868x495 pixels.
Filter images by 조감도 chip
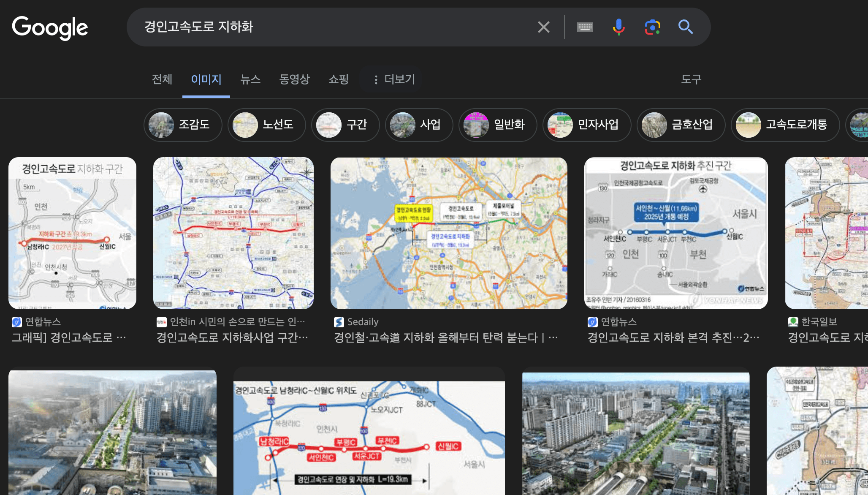183,125
